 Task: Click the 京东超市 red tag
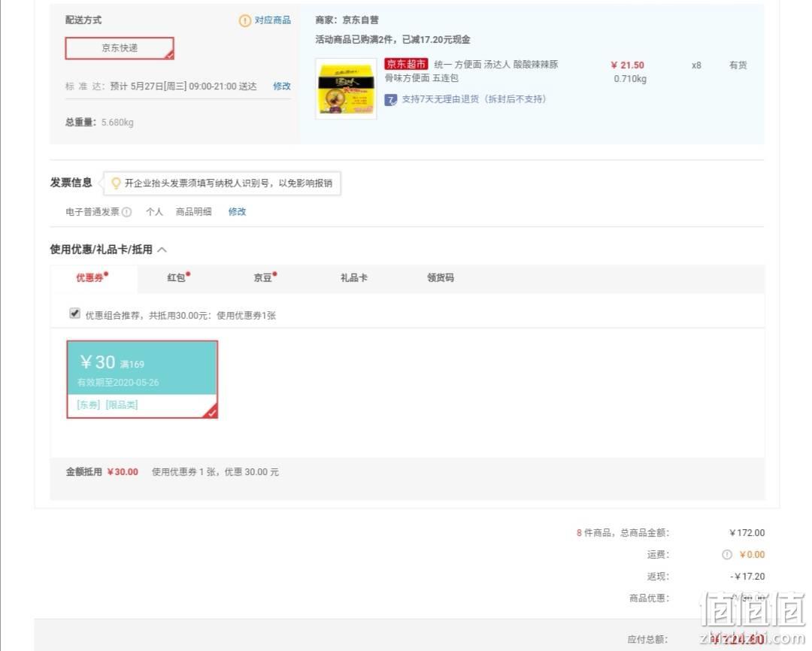click(406, 64)
